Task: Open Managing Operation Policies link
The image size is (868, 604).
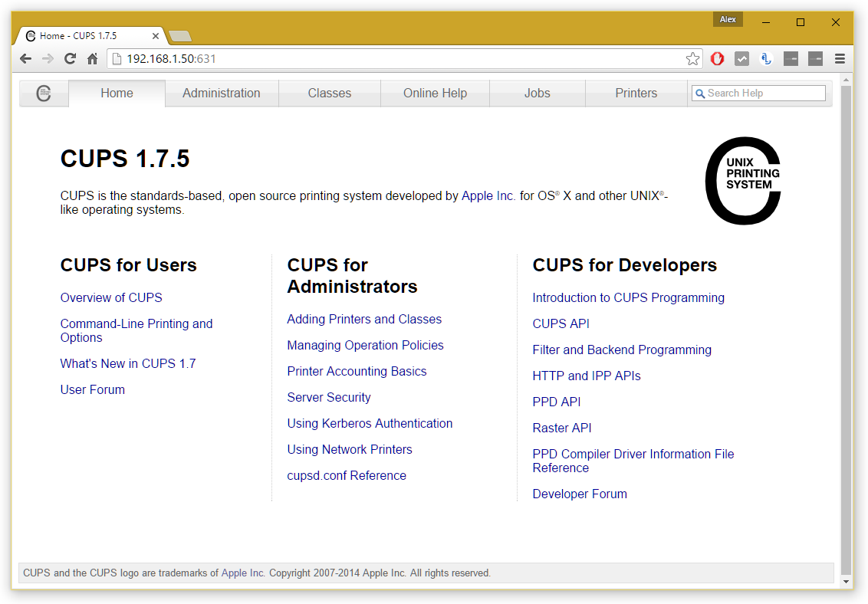Action: point(365,345)
